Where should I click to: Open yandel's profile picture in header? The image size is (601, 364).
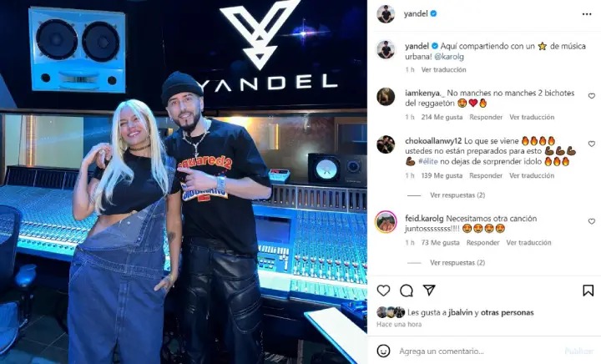[386, 14]
